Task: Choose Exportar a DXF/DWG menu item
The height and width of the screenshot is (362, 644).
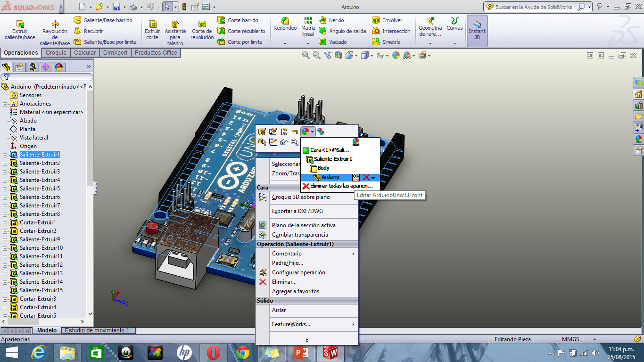Action: coord(297,211)
